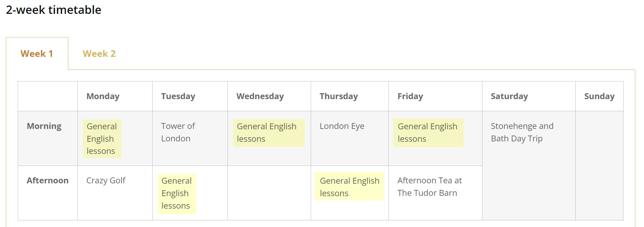The image size is (644, 227).
Task: Select the Week 1 tab
Action: [x=37, y=54]
